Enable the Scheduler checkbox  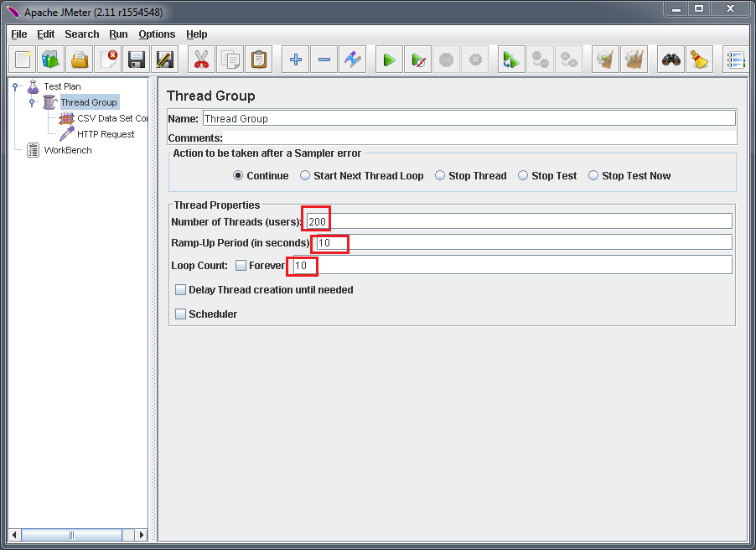[181, 314]
